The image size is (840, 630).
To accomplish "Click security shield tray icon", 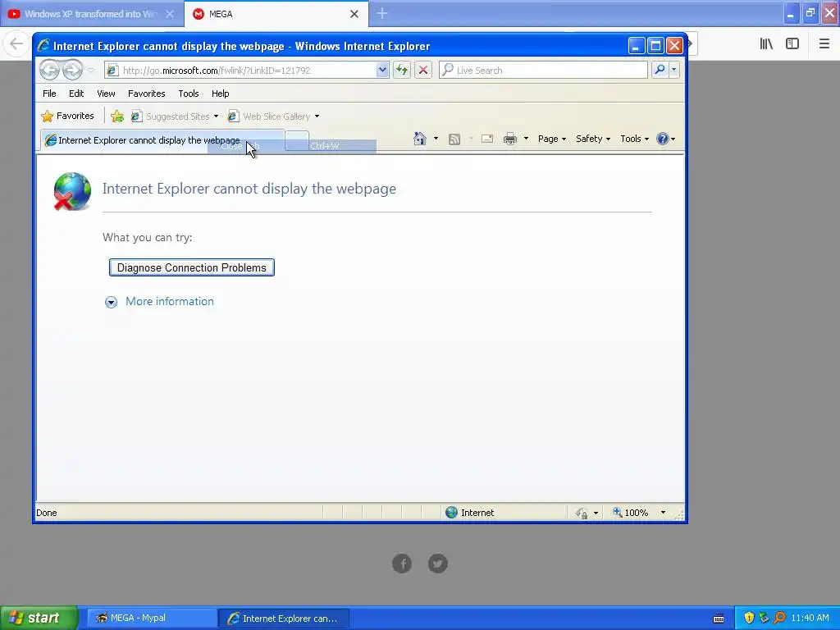I will coord(749,618).
